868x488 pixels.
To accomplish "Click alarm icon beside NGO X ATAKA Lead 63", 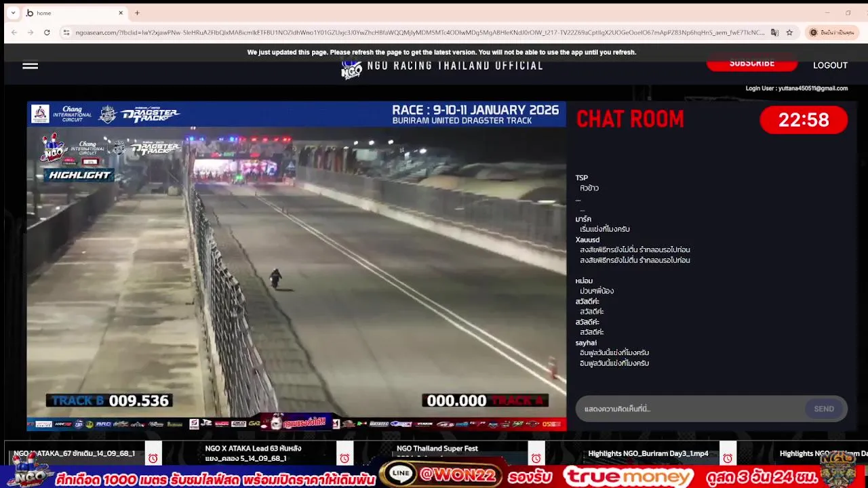I will coord(344,459).
